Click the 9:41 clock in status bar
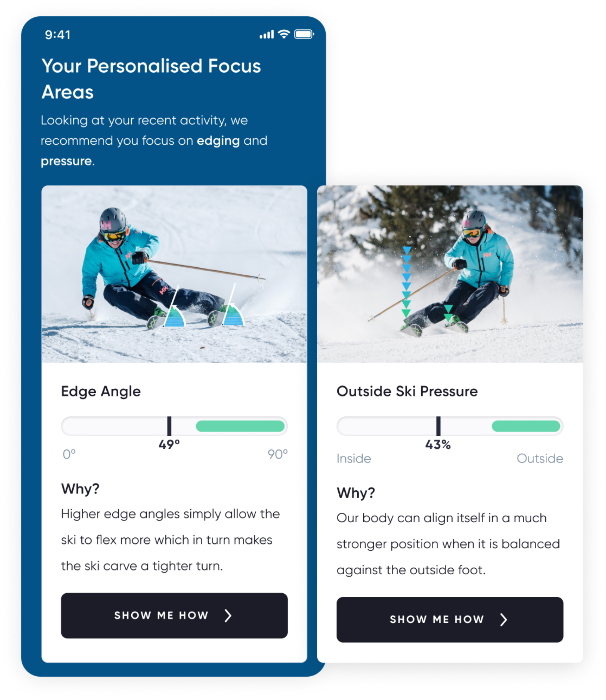The width and height of the screenshot is (606, 700). pos(57,35)
